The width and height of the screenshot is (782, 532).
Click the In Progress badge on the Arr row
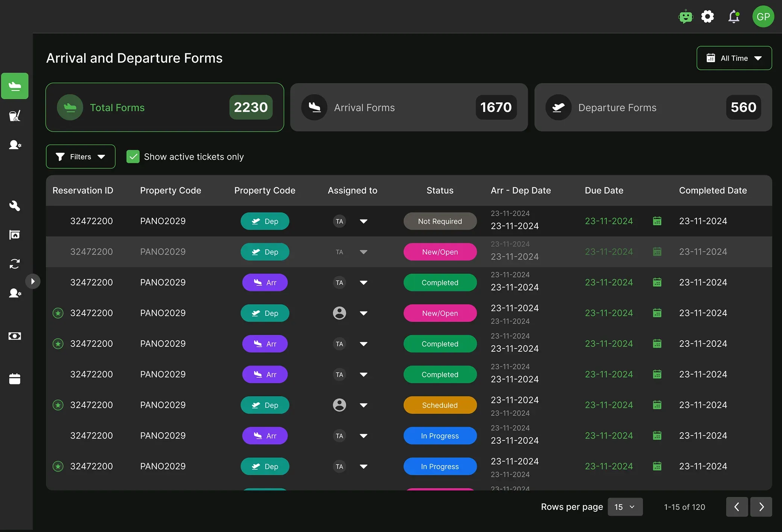pos(440,436)
